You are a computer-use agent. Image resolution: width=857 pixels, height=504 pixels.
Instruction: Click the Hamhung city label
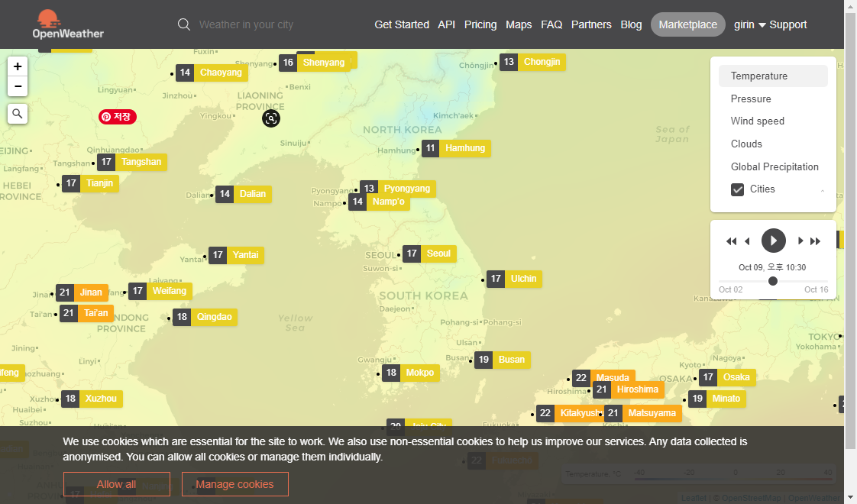[x=464, y=148]
